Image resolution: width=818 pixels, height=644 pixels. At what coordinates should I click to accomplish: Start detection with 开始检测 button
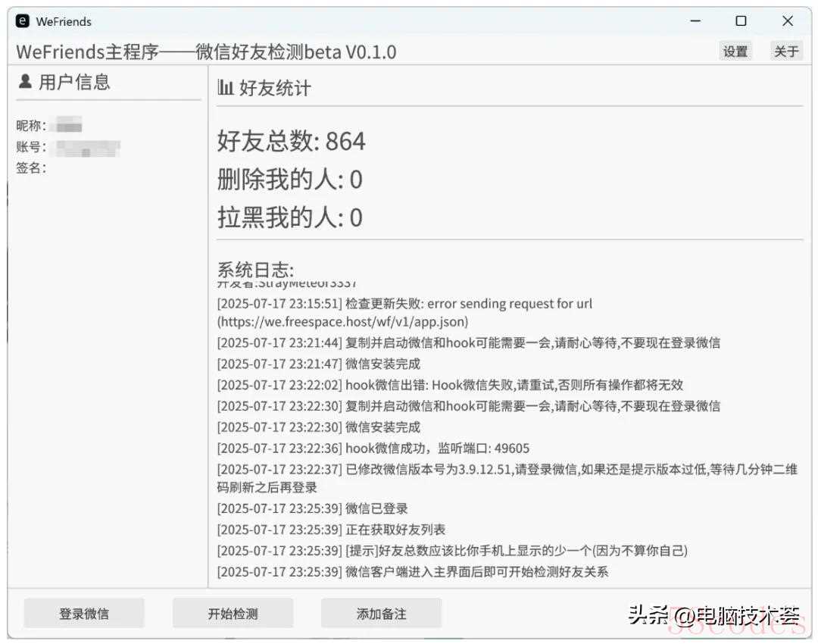[x=233, y=613]
